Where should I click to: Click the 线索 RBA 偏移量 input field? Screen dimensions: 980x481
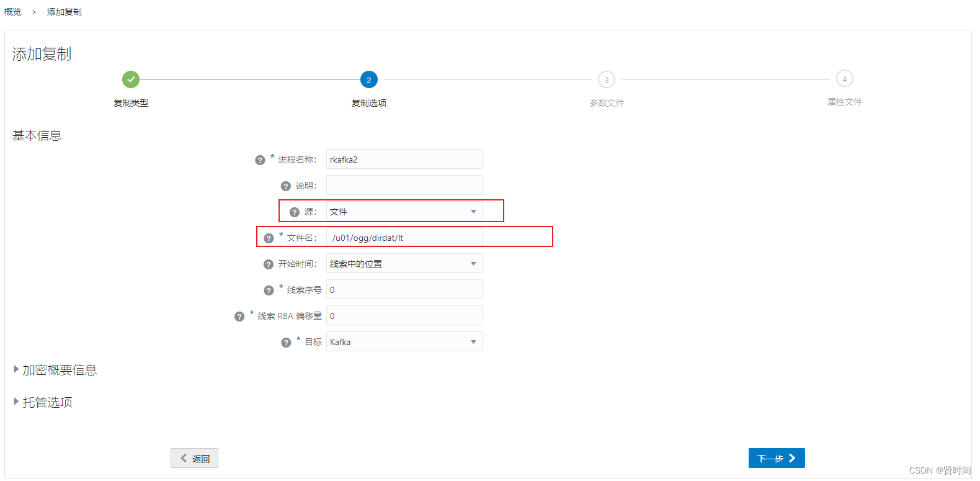pos(404,316)
